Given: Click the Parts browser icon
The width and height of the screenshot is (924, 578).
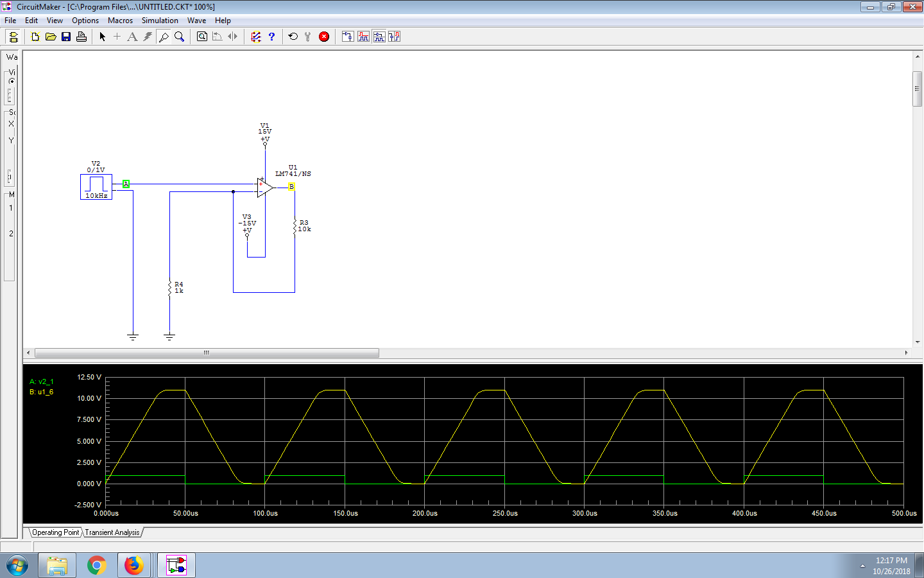Looking at the screenshot, I should pyautogui.click(x=348, y=37).
